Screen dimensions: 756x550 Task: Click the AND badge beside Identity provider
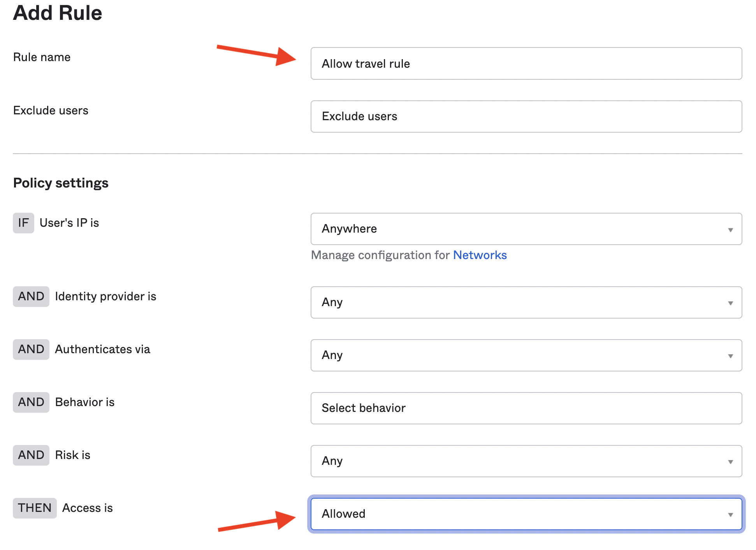(31, 296)
